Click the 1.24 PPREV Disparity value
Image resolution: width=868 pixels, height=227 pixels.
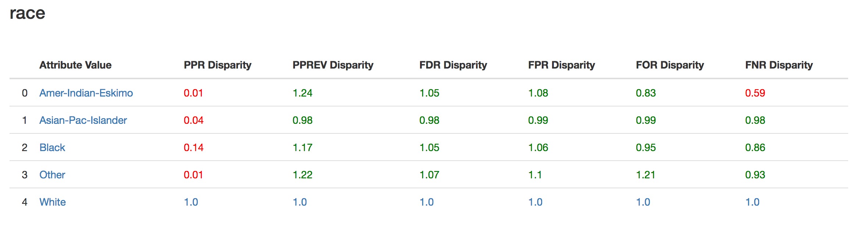click(302, 93)
